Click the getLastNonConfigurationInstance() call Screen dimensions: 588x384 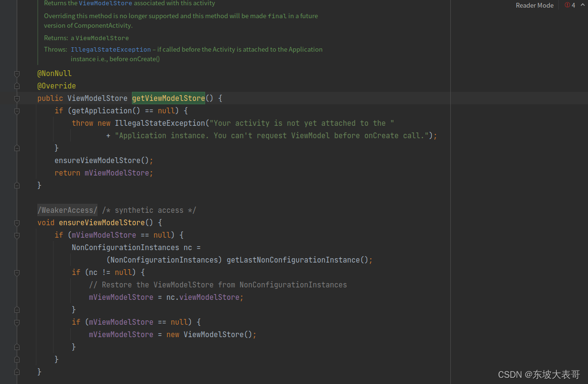coord(297,260)
